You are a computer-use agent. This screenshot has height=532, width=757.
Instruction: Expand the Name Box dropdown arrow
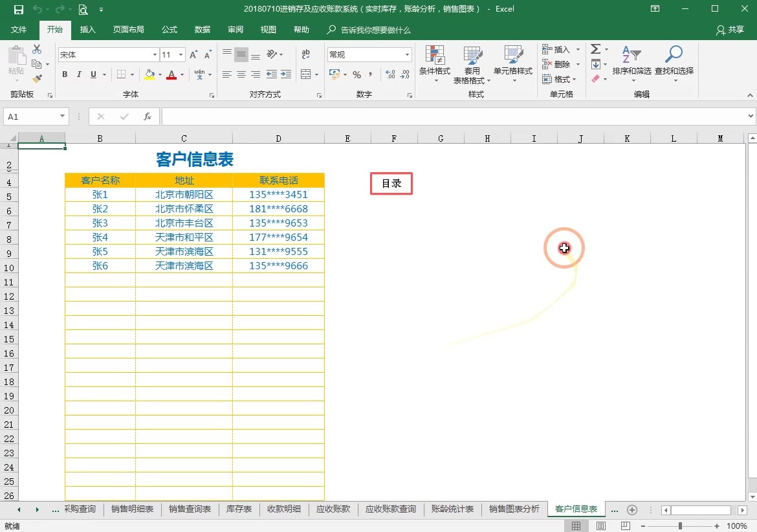[x=62, y=116]
